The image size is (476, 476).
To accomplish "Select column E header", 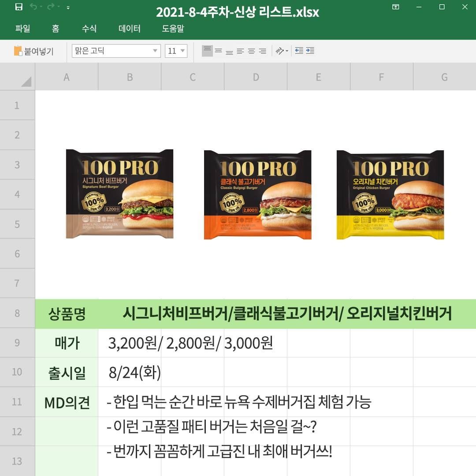I will pos(319,77).
